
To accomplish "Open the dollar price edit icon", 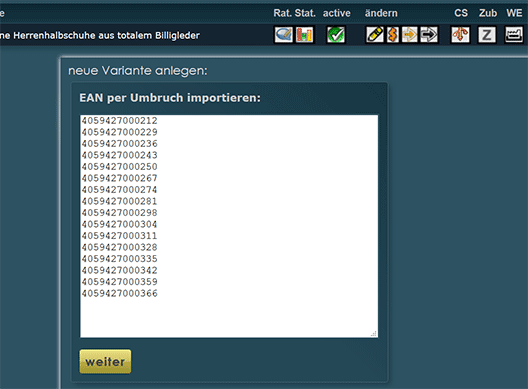I will 393,35.
